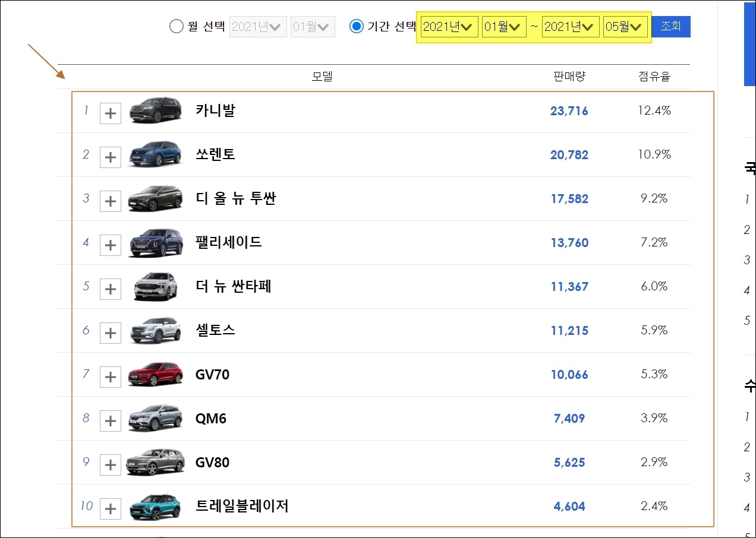Click the 10.9% share value
The height and width of the screenshot is (538, 756).
click(654, 154)
